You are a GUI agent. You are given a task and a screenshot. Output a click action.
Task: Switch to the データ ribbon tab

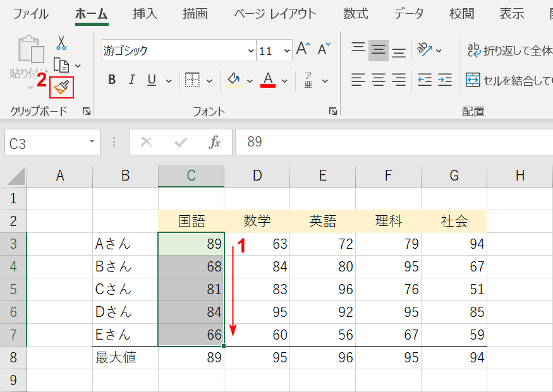click(408, 14)
